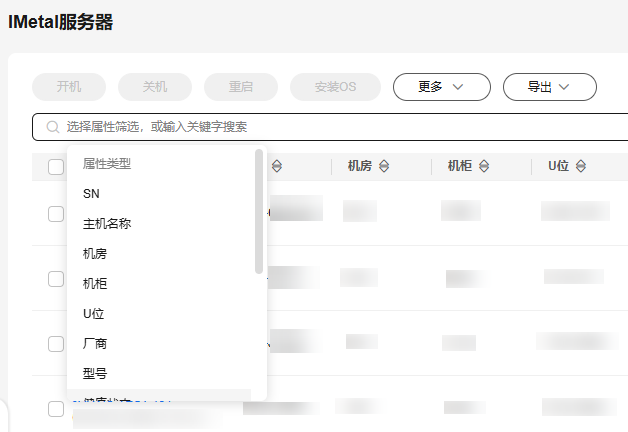Sort by U位 column sort icon
This screenshot has width=628, height=432.
tap(581, 166)
